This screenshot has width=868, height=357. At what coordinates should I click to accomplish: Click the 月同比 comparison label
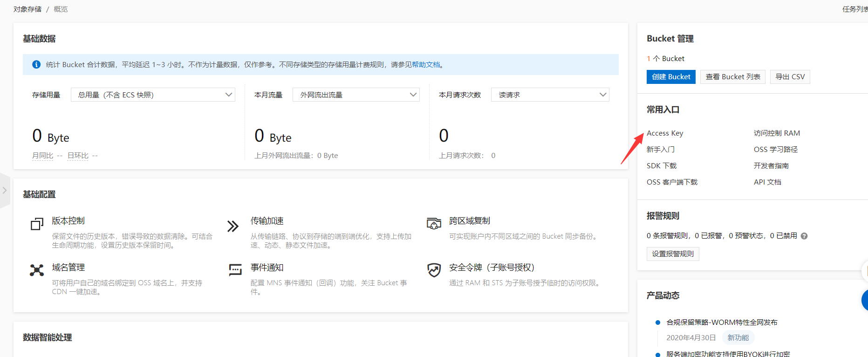(42, 156)
